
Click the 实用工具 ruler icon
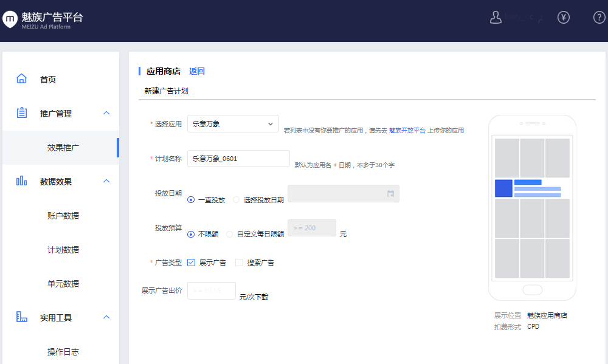pos(21,317)
